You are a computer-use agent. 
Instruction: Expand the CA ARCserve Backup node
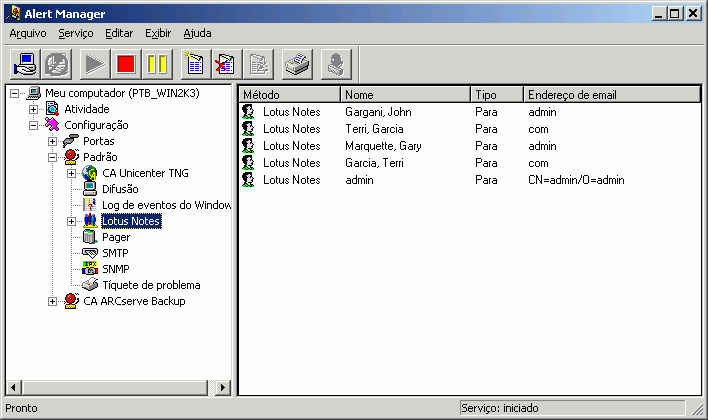click(x=52, y=301)
